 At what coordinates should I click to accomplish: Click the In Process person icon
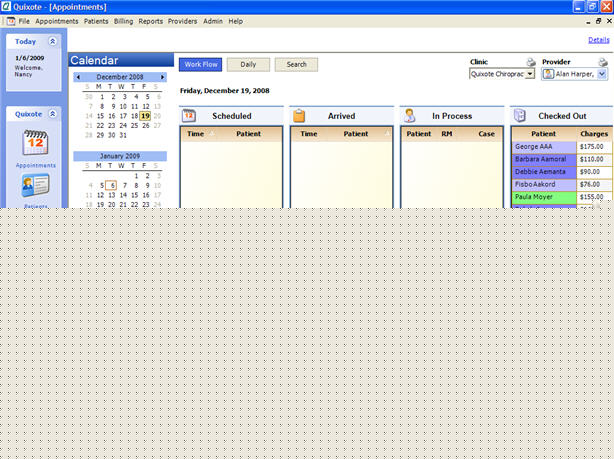pyautogui.click(x=410, y=116)
